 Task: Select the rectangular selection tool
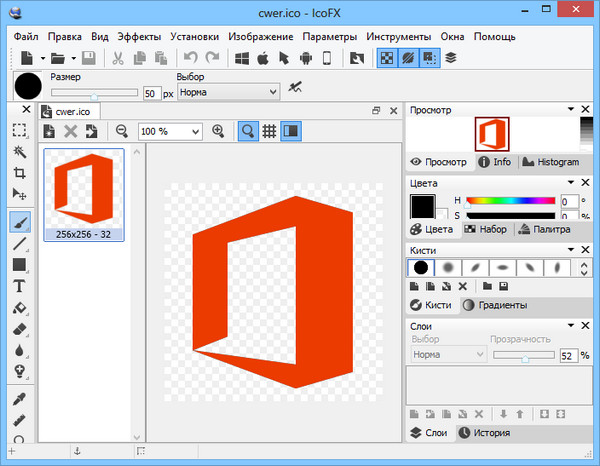tap(19, 130)
